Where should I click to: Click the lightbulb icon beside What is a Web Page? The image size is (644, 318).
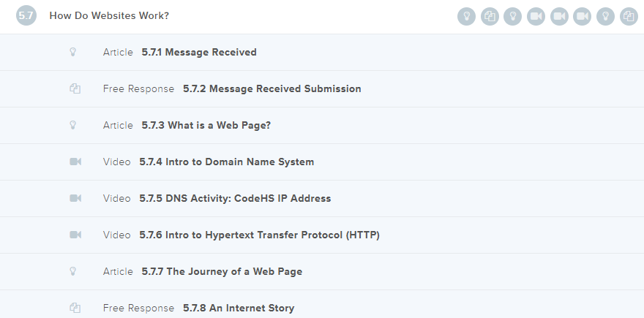[74, 125]
